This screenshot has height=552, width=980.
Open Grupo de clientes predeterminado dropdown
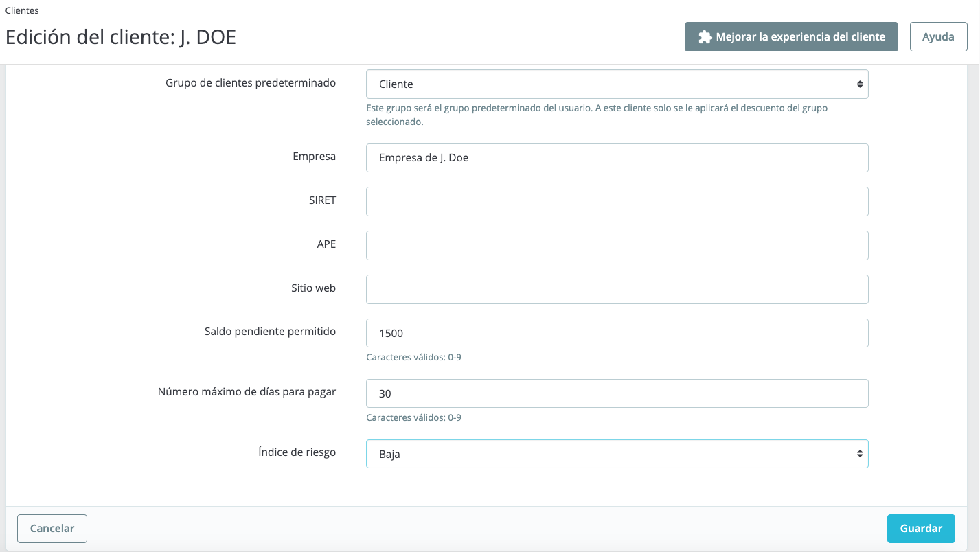tap(617, 84)
